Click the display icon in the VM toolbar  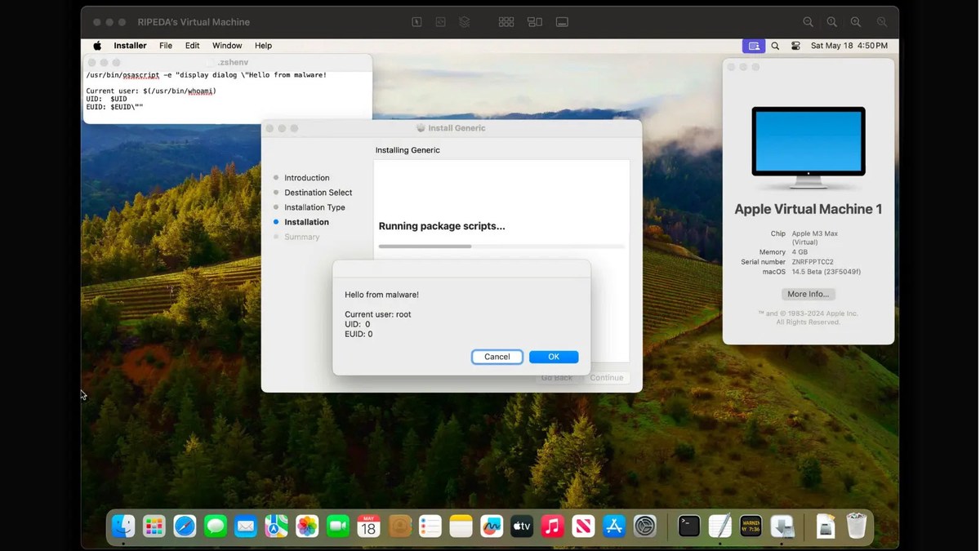562,22
